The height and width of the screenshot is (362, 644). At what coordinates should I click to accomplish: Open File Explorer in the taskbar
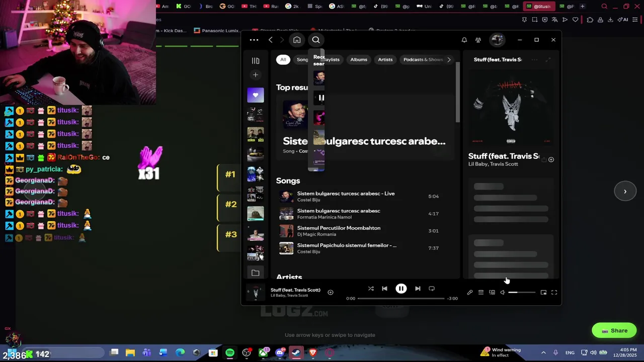pyautogui.click(x=130, y=353)
